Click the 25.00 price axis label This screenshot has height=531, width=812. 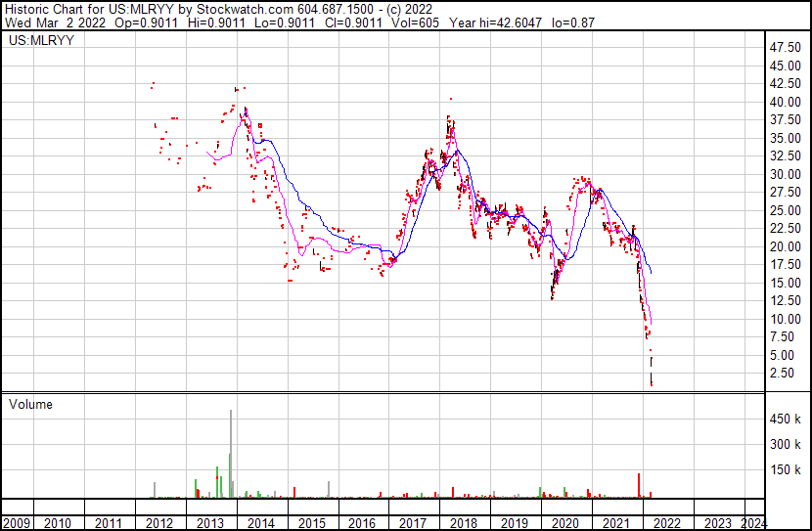[x=785, y=210]
